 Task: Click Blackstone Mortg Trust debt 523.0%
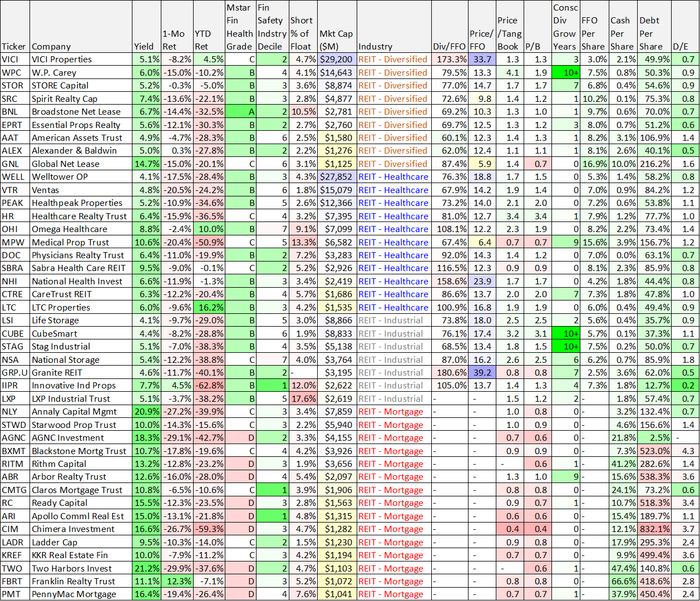pos(654,451)
